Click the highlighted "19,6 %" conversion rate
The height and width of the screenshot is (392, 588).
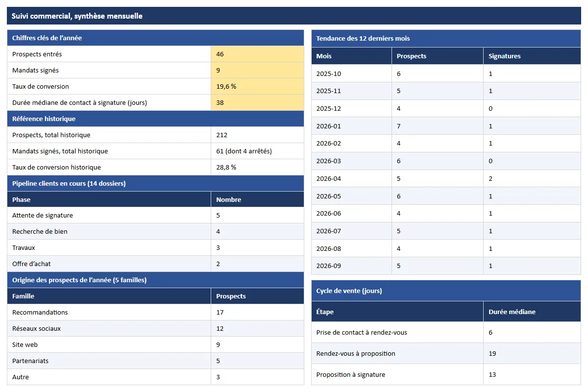tap(257, 86)
